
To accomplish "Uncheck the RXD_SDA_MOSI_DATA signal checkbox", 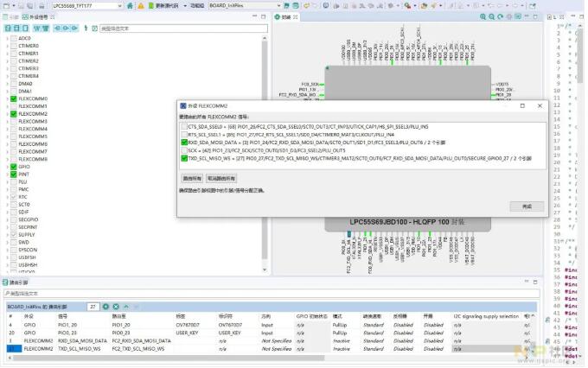I will tap(184, 143).
